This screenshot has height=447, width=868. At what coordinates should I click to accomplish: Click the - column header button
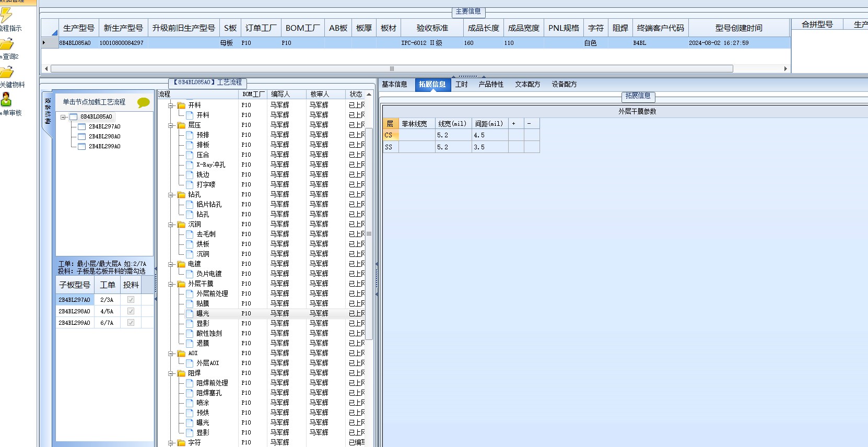(532, 124)
